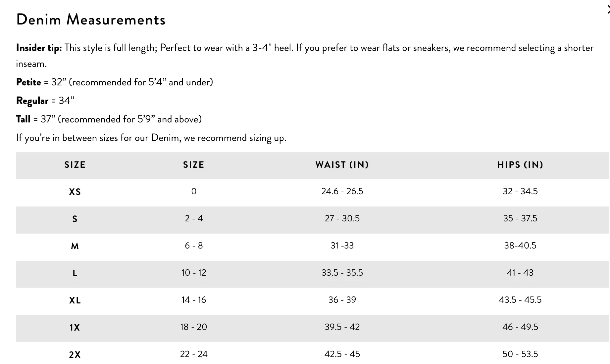The height and width of the screenshot is (364, 610).
Task: Click the Denim Measurements heading
Action: pos(91,20)
